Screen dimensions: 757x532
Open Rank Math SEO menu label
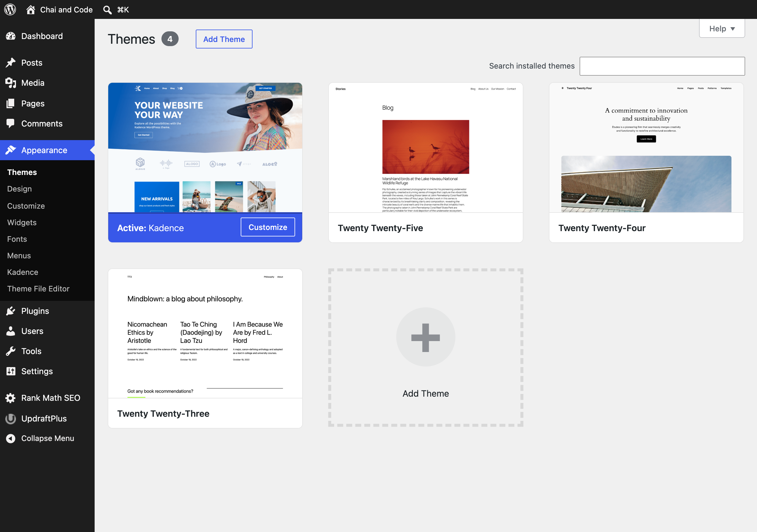51,398
